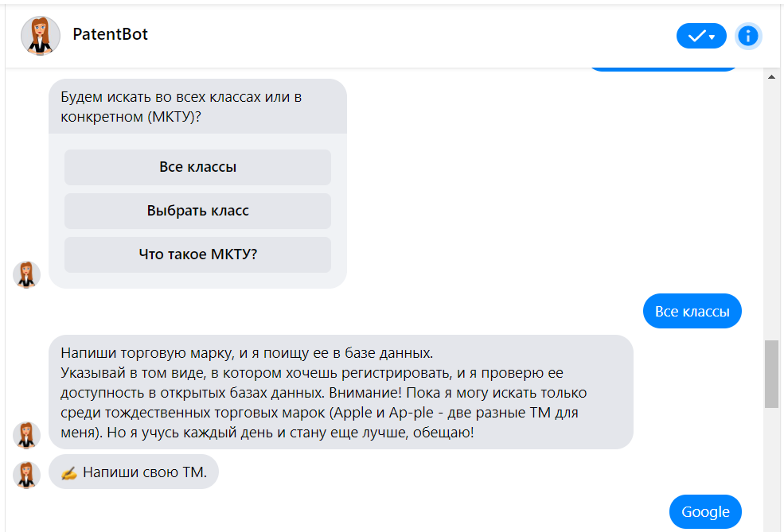Click the bot avatar beside "Напиши свою ТМ"
The height and width of the screenshot is (532, 784).
click(27, 475)
